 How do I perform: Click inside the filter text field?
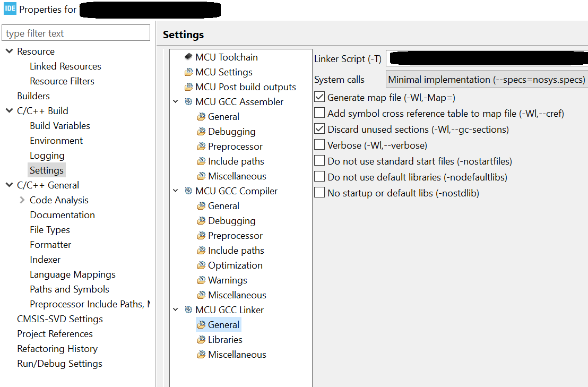pos(76,32)
